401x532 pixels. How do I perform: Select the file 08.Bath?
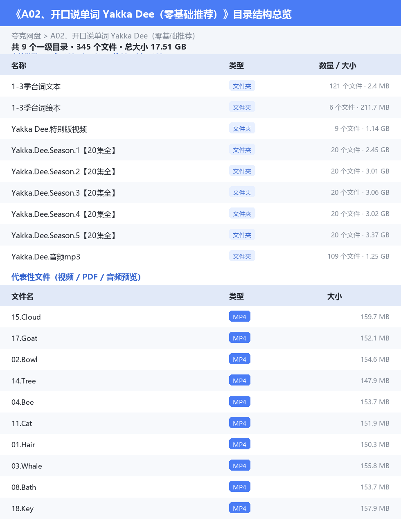click(x=24, y=487)
